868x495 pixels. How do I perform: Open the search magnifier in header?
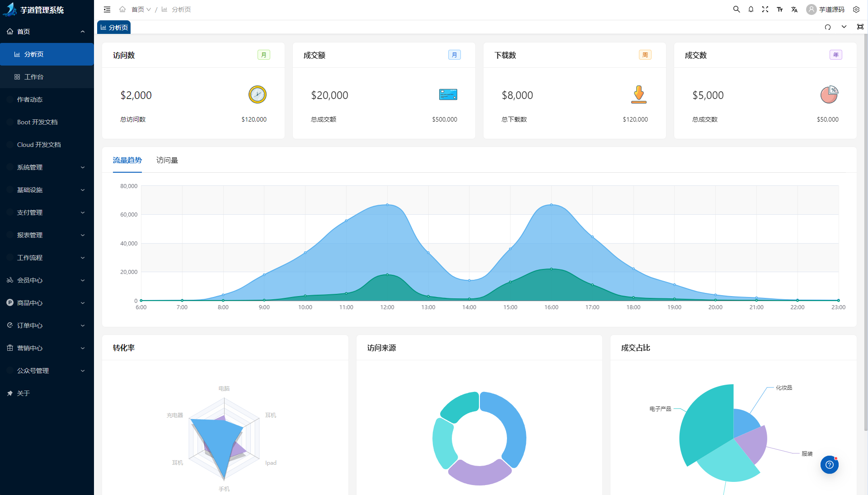coord(736,9)
